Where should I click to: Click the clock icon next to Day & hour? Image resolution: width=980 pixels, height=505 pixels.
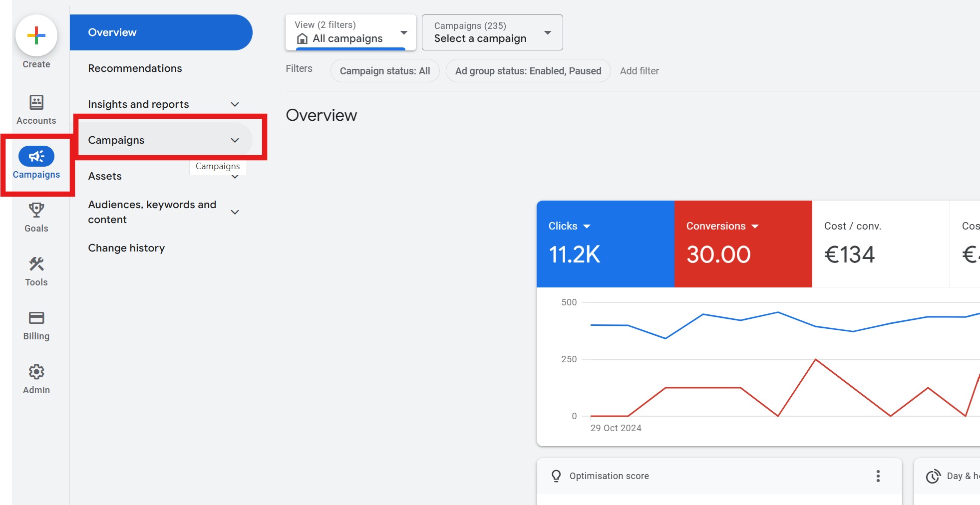pyautogui.click(x=933, y=476)
